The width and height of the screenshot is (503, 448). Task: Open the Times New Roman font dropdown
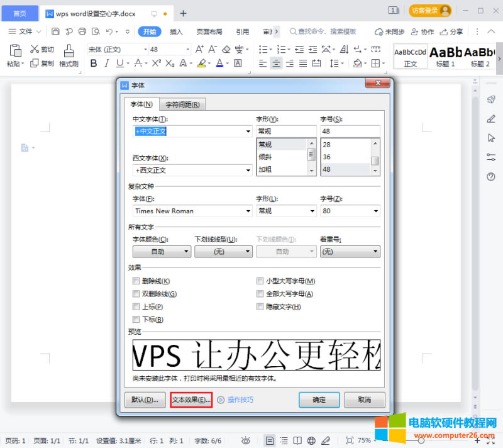192,211
